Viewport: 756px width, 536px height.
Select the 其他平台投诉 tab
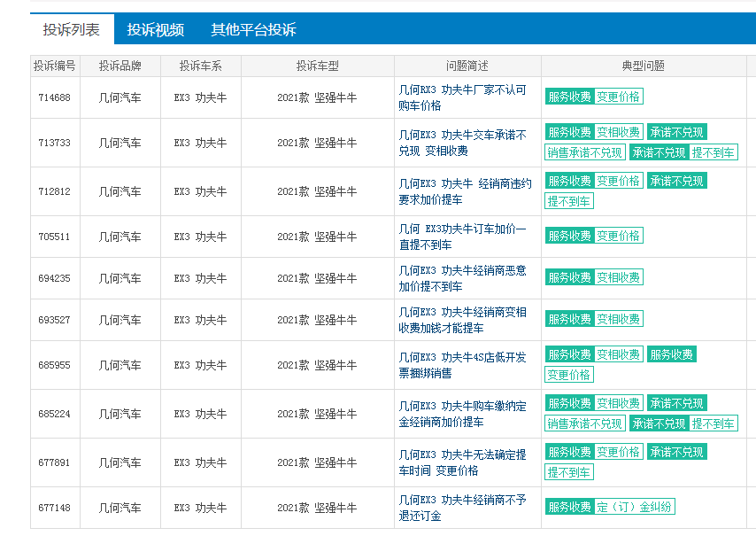(x=253, y=29)
